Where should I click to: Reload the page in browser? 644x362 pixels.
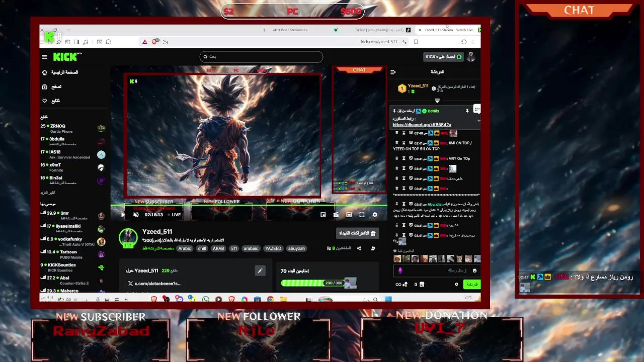(x=464, y=42)
